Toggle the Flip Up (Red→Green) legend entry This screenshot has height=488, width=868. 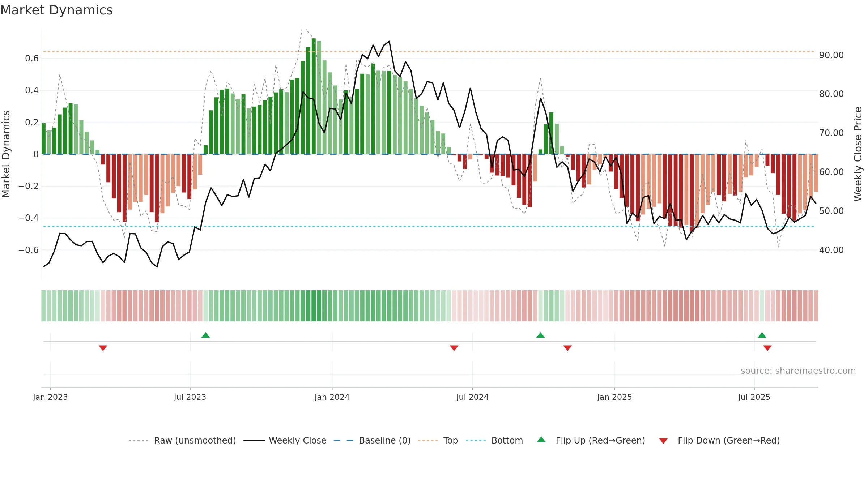coord(591,440)
